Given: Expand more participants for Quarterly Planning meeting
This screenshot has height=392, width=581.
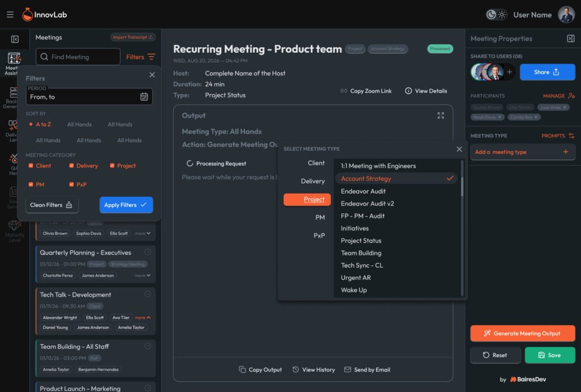Looking at the screenshot, I should pyautogui.click(x=142, y=275).
